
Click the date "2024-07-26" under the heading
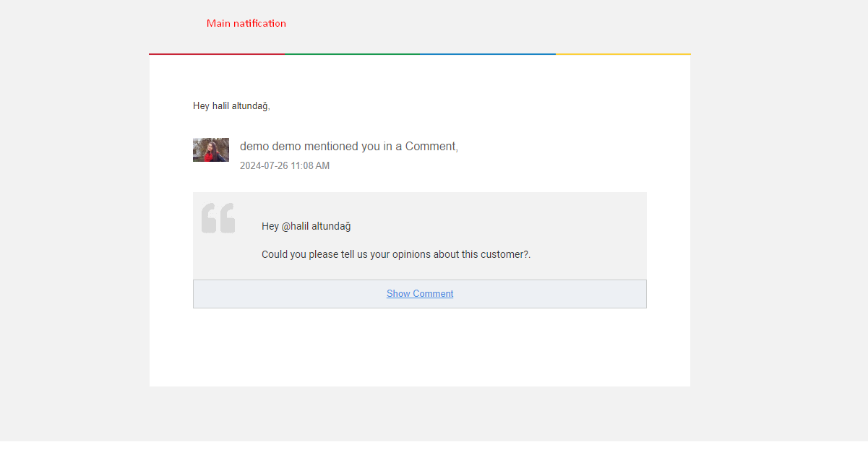(264, 166)
